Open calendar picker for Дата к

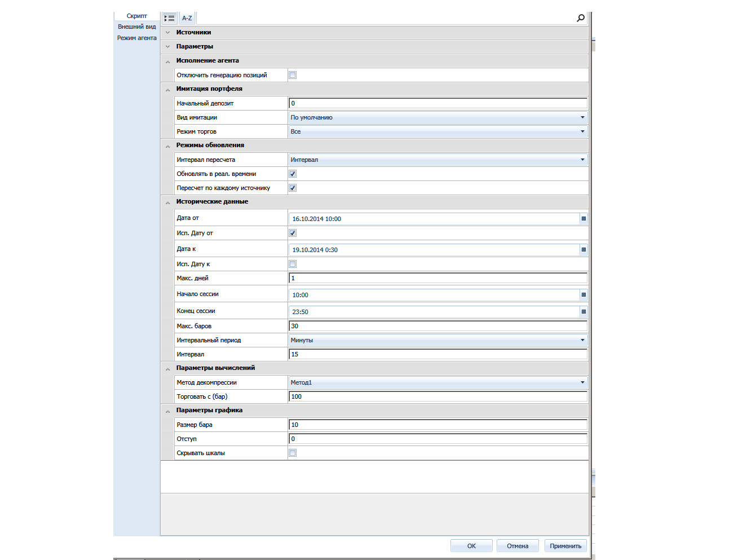pos(583,249)
